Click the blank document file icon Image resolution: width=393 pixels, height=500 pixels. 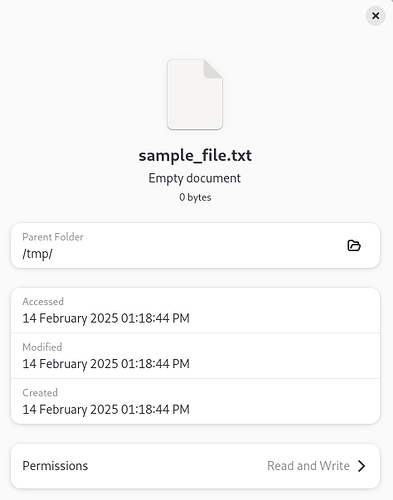coord(195,95)
